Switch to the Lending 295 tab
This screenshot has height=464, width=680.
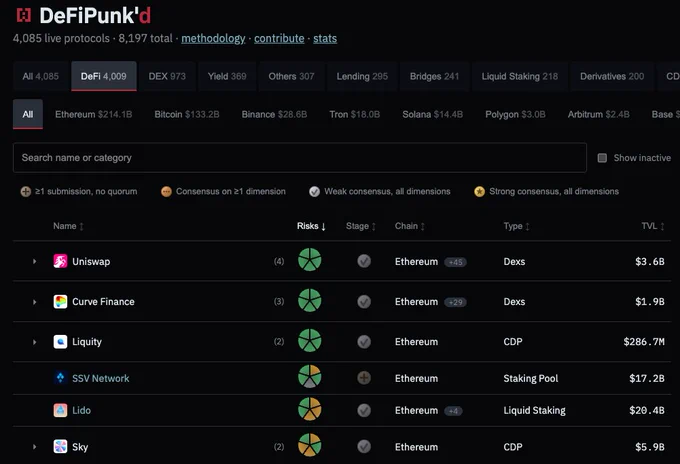(x=362, y=76)
